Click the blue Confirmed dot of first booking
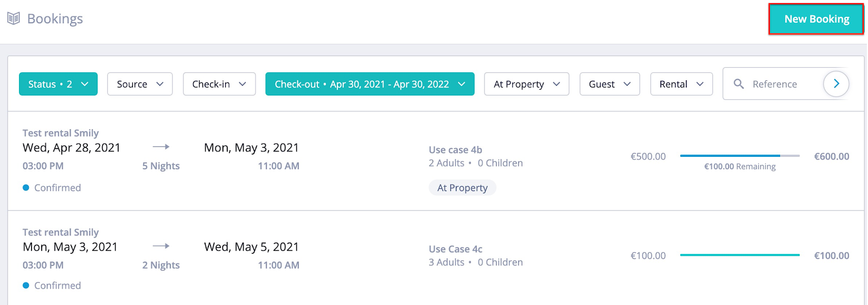 26,188
